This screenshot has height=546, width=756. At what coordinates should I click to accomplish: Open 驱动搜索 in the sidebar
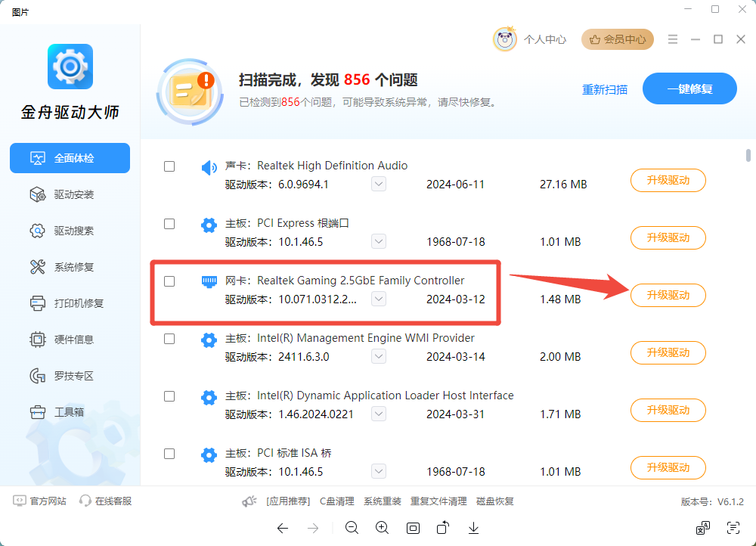click(x=70, y=231)
